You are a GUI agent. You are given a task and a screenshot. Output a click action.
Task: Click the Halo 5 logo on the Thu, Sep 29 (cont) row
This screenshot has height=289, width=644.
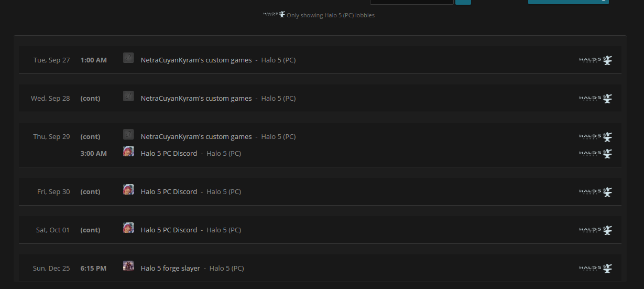coord(596,137)
